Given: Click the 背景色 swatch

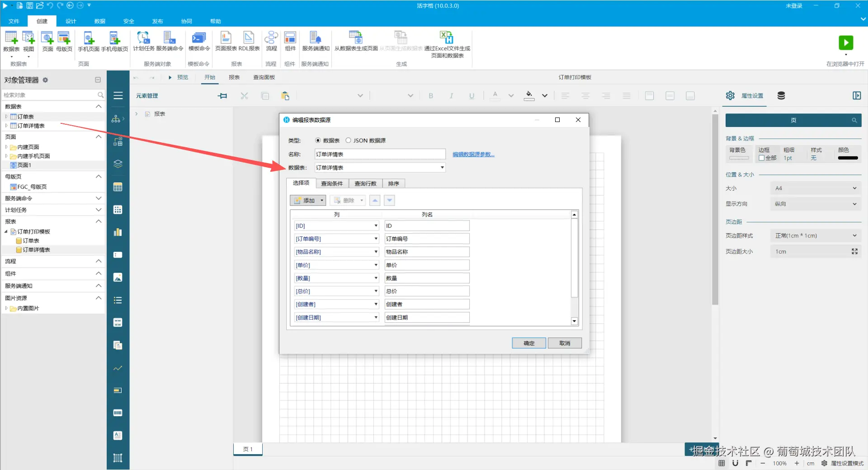Looking at the screenshot, I should pos(739,158).
